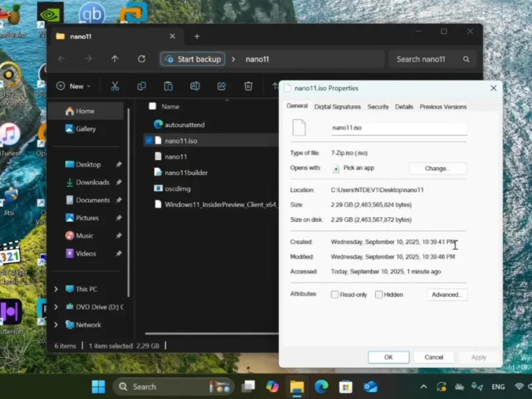Expand the Network tree item
532x399 pixels.
(x=55, y=324)
